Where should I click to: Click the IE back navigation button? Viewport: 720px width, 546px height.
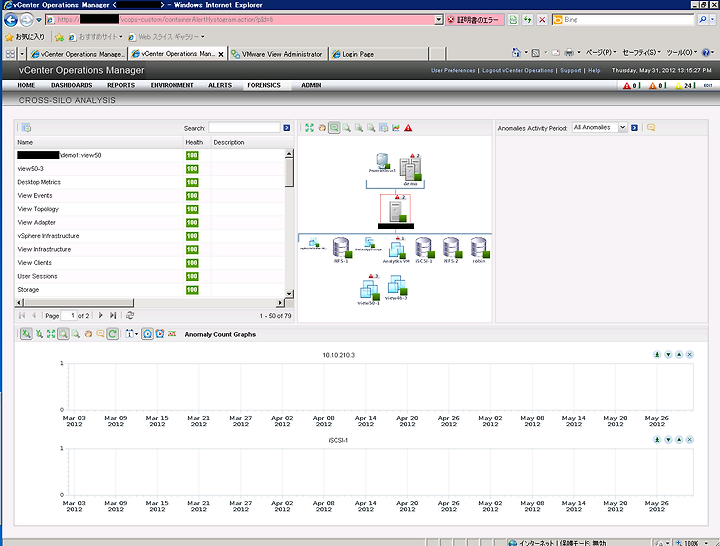click(x=11, y=20)
